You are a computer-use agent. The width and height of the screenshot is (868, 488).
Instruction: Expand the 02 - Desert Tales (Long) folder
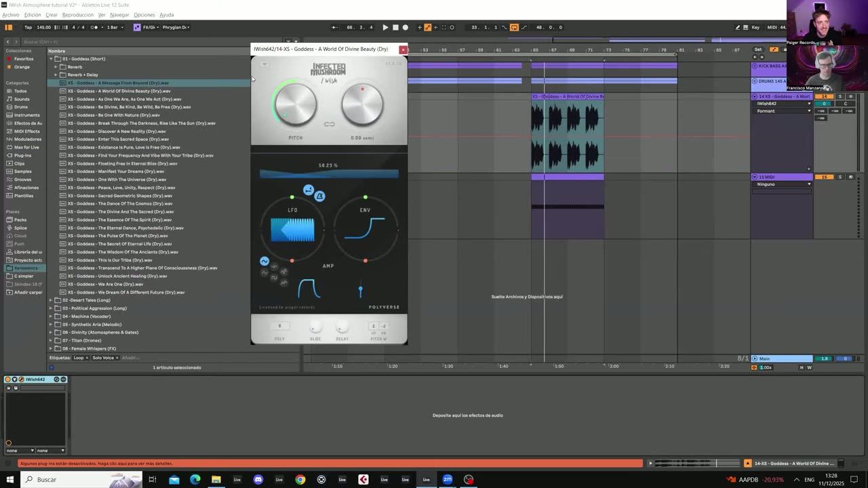click(x=51, y=300)
